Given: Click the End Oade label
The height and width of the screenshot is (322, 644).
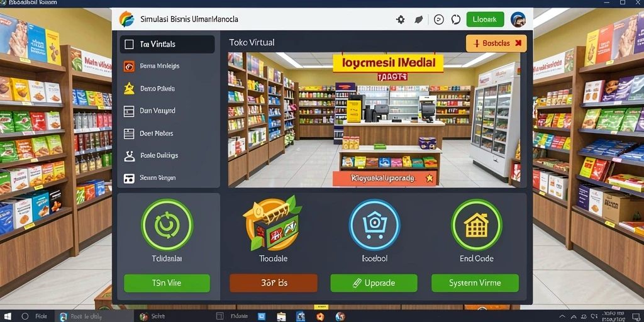Looking at the screenshot, I should tap(477, 258).
